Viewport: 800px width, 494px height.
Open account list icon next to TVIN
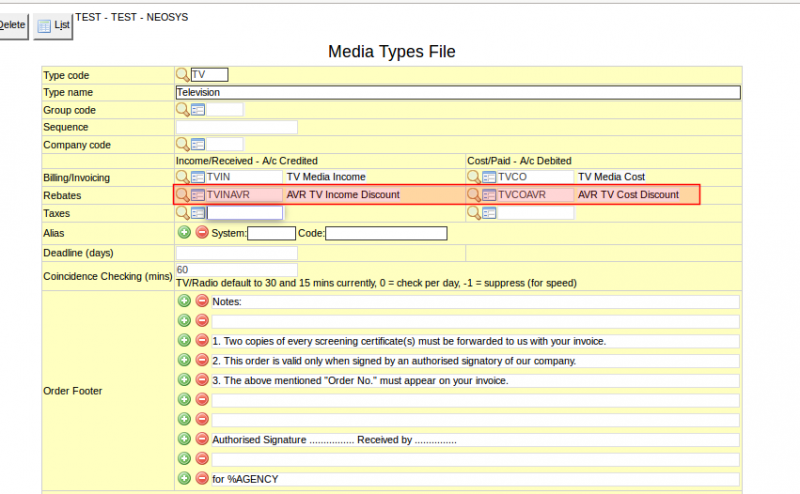[x=198, y=177]
